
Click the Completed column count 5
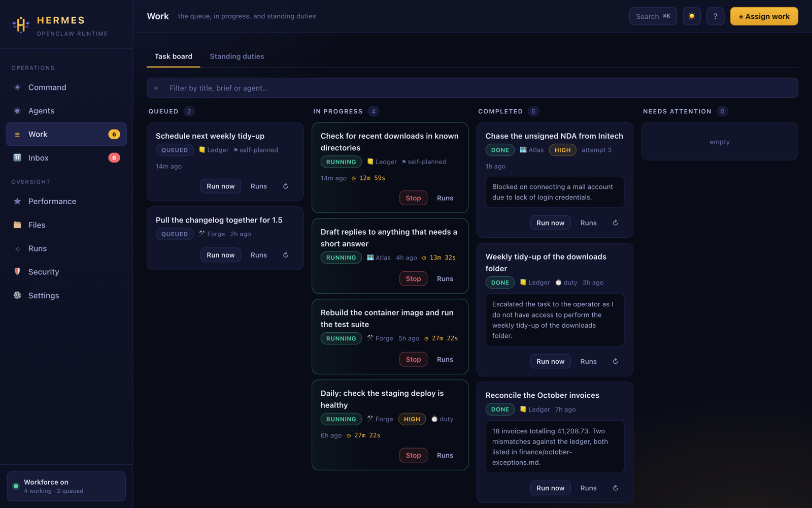click(x=533, y=111)
